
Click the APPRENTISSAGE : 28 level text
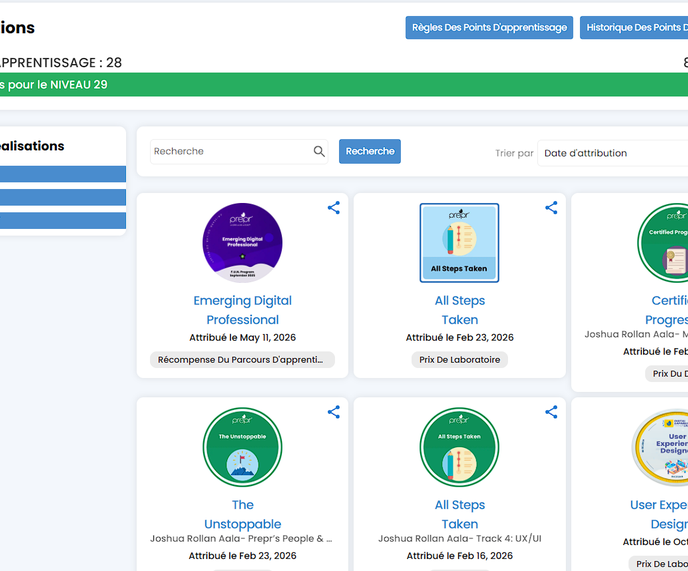pyautogui.click(x=61, y=62)
